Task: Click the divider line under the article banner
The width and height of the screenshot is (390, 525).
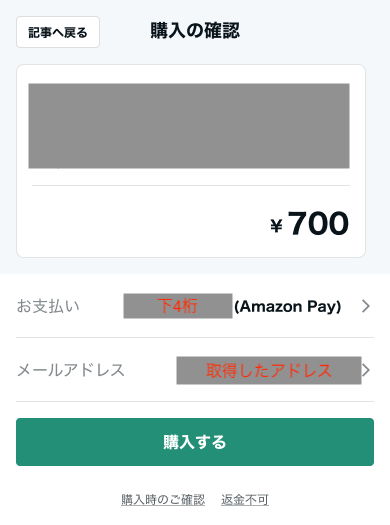Action: tap(191, 185)
